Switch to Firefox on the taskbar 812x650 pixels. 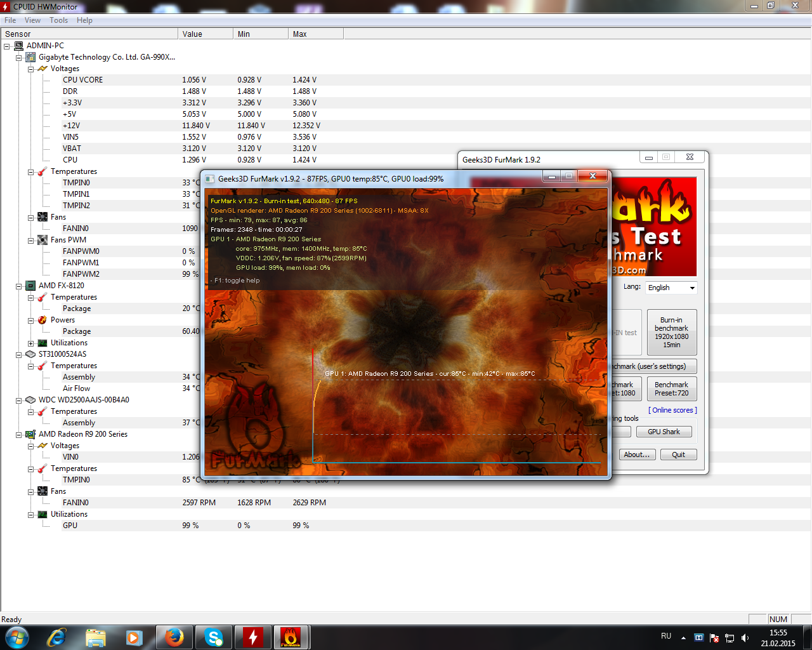pyautogui.click(x=174, y=637)
